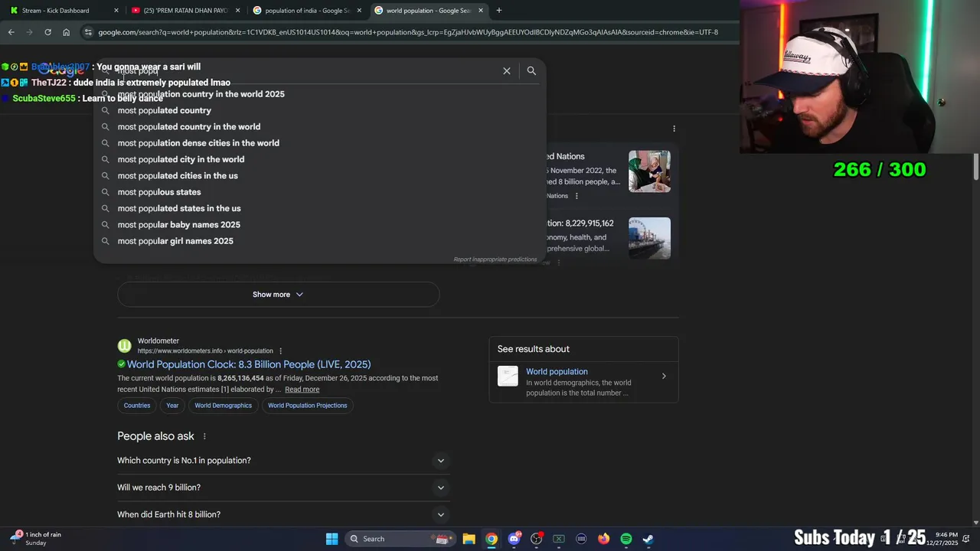Image resolution: width=980 pixels, height=551 pixels.
Task: Click the Google search text field
Action: point(306,70)
